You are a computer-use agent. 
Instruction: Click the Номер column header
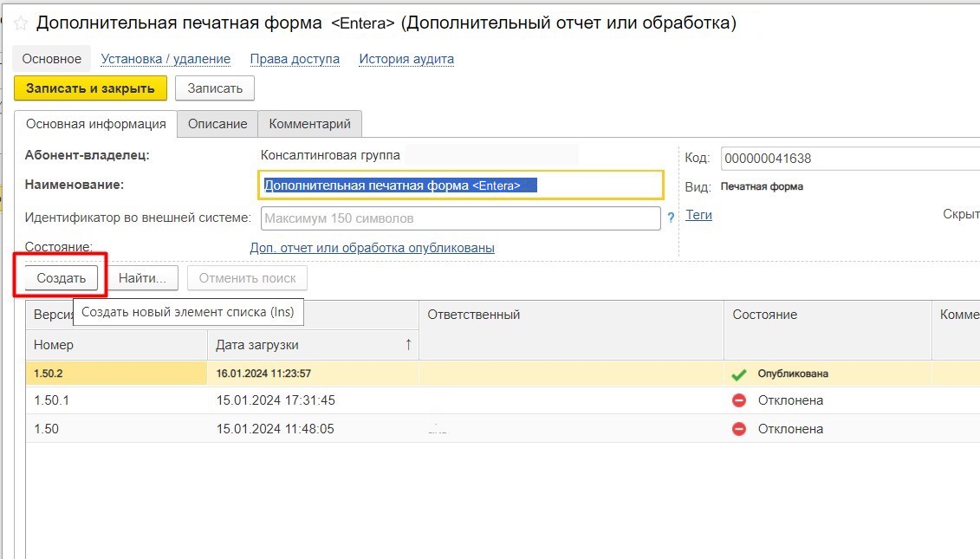[116, 345]
